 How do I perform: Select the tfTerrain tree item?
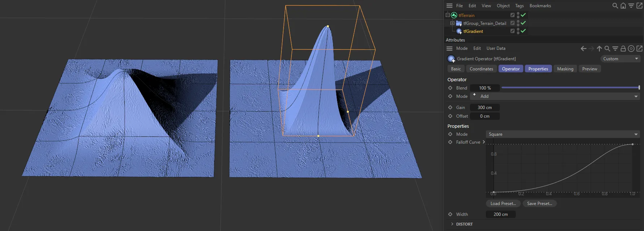pyautogui.click(x=466, y=16)
